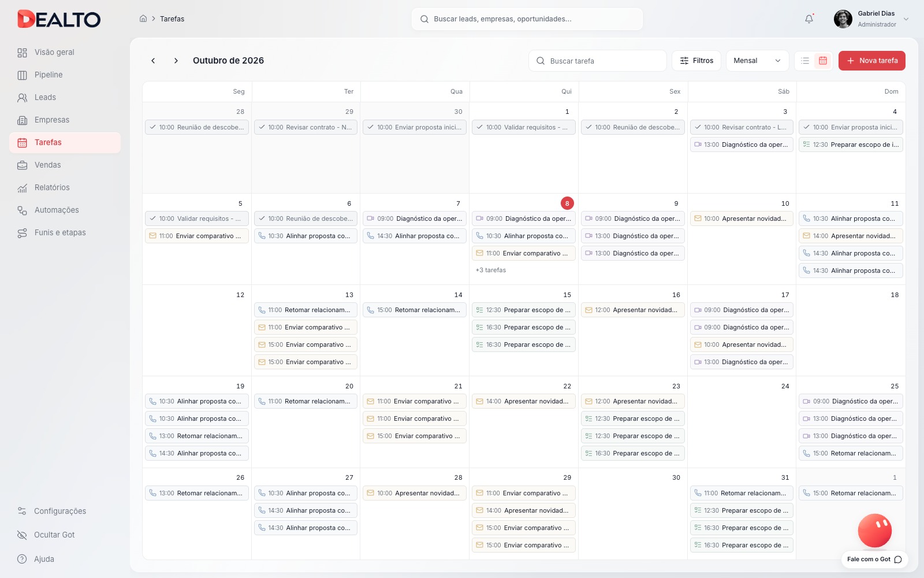
Task: Go to next month arrow
Action: coord(176,61)
